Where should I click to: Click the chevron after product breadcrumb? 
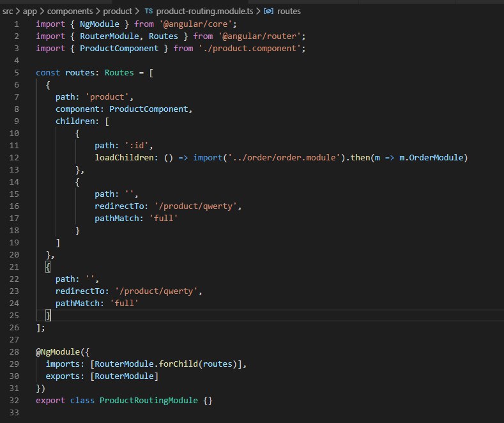click(x=137, y=12)
